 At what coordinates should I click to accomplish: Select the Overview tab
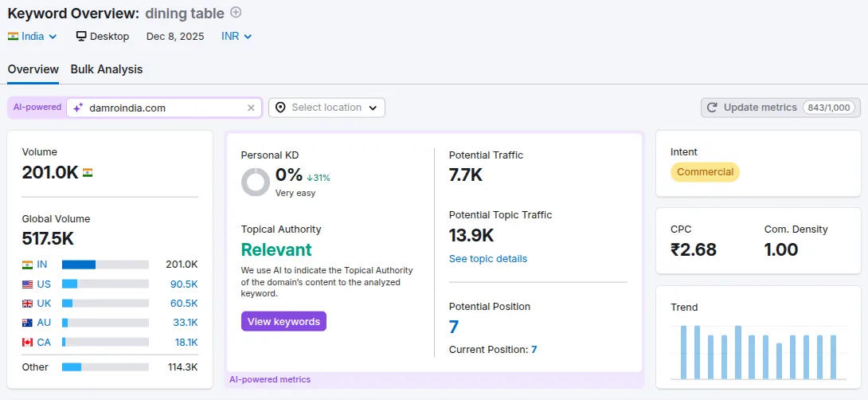[x=33, y=69]
